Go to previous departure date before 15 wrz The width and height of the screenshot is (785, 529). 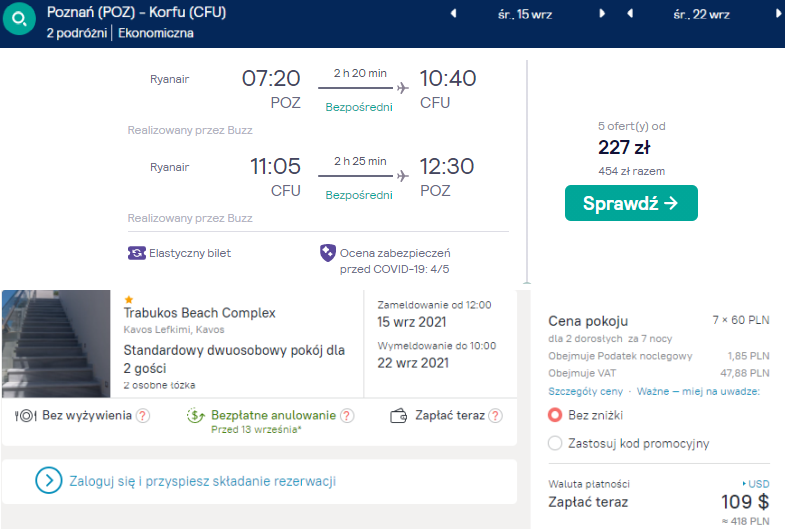[x=453, y=14]
